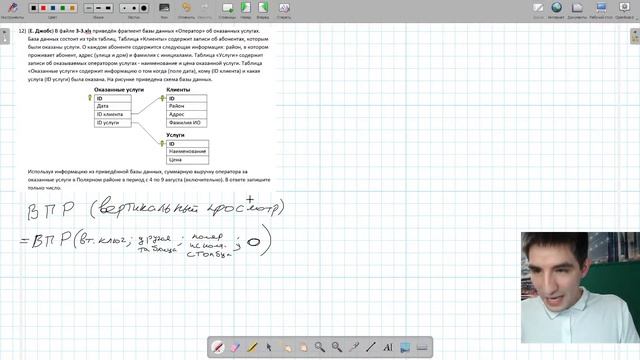Image resolution: width=640 pixels, height=360 pixels.
Task: Click the Redo arrow in toolbar
Action: [x=204, y=7]
